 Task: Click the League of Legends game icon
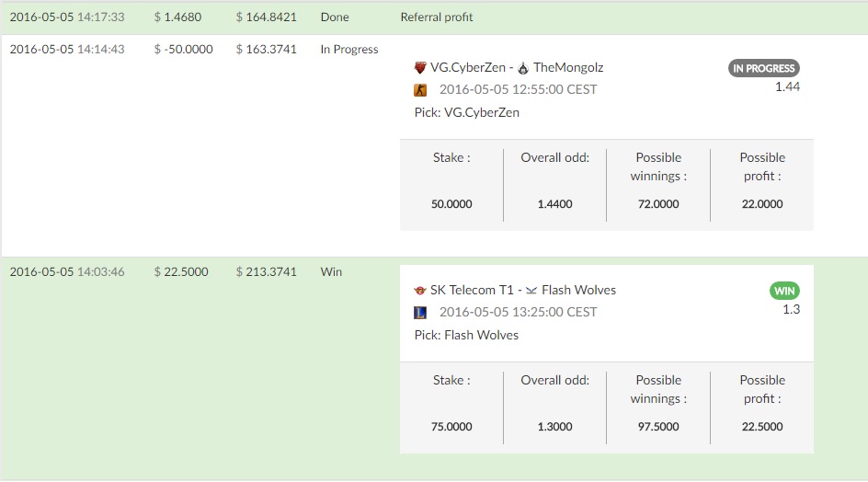[x=420, y=313]
